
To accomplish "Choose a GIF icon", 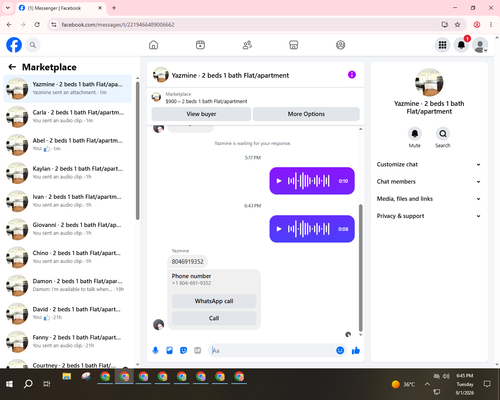I will pos(198,350).
